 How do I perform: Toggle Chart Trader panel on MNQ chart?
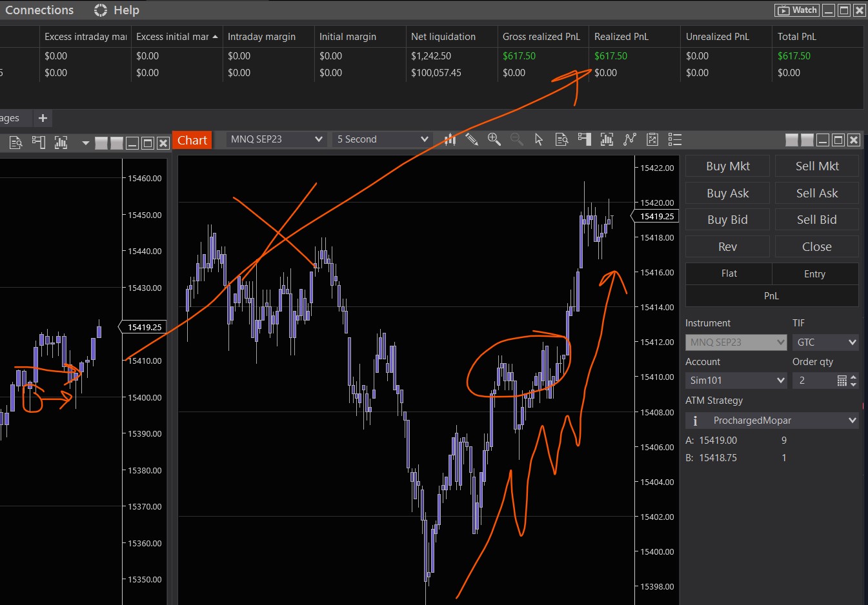pyautogui.click(x=584, y=139)
